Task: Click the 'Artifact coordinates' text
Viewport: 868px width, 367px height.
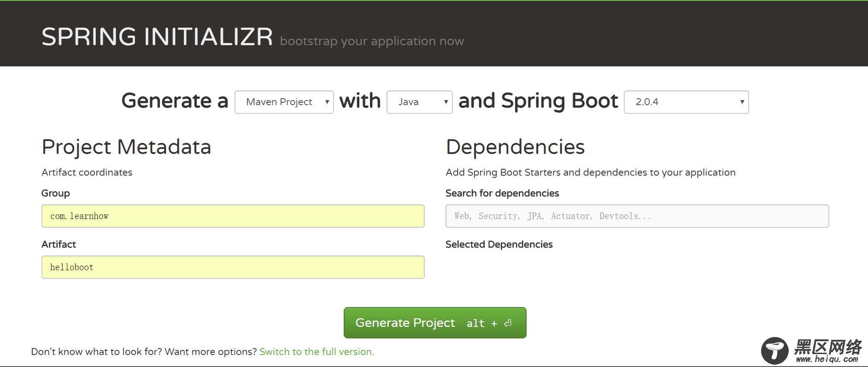Action: pyautogui.click(x=87, y=172)
